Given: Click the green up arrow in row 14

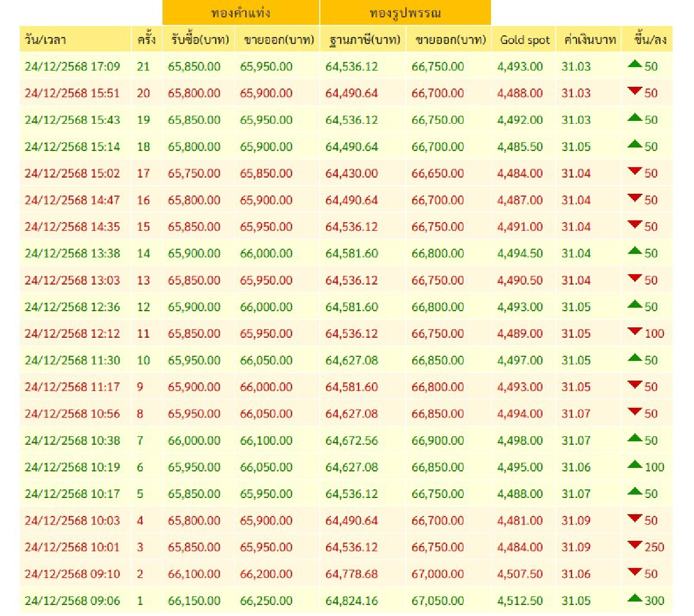Looking at the screenshot, I should pos(634,252).
